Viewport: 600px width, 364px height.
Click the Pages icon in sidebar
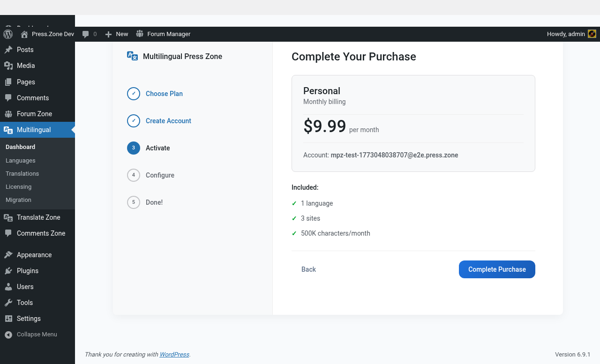(8, 82)
